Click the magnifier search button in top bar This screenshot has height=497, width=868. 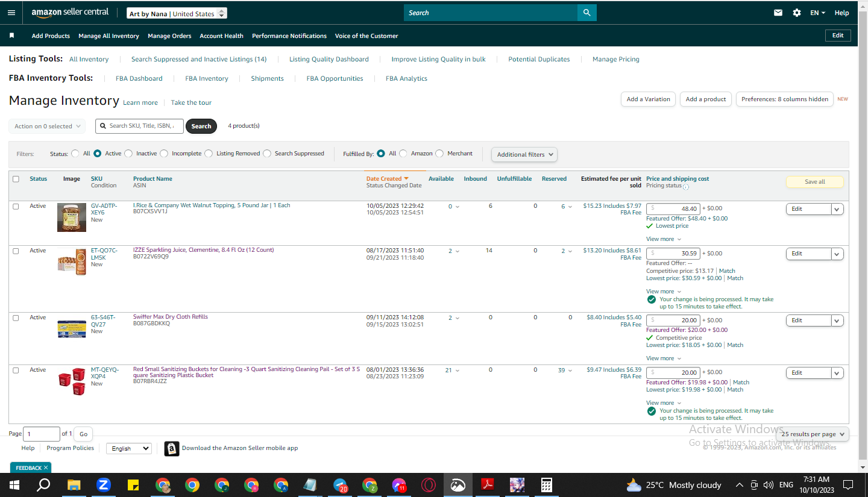pyautogui.click(x=587, y=13)
